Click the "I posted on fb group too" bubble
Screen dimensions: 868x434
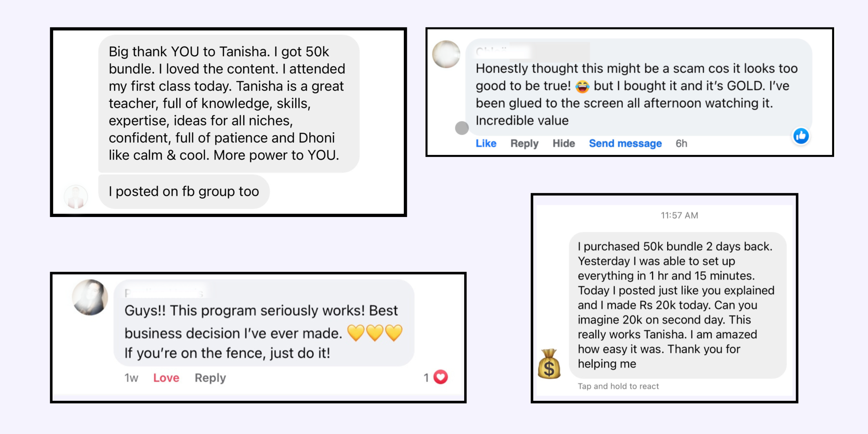click(184, 192)
